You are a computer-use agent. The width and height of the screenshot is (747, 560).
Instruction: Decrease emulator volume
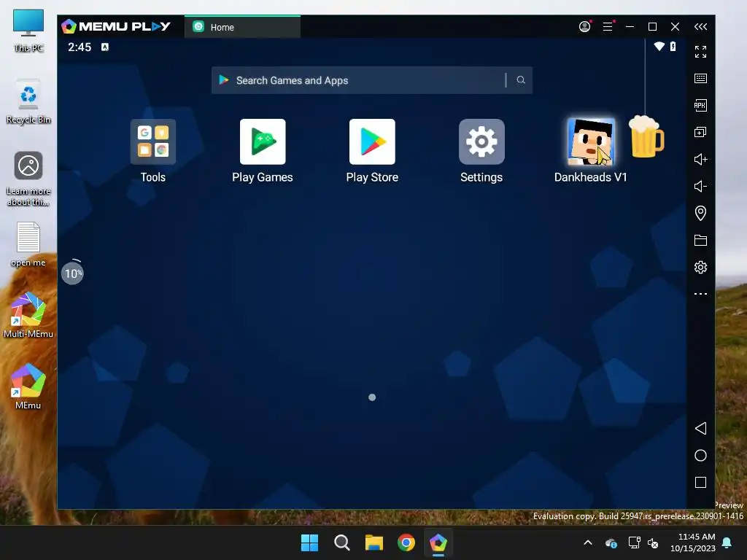click(x=700, y=186)
